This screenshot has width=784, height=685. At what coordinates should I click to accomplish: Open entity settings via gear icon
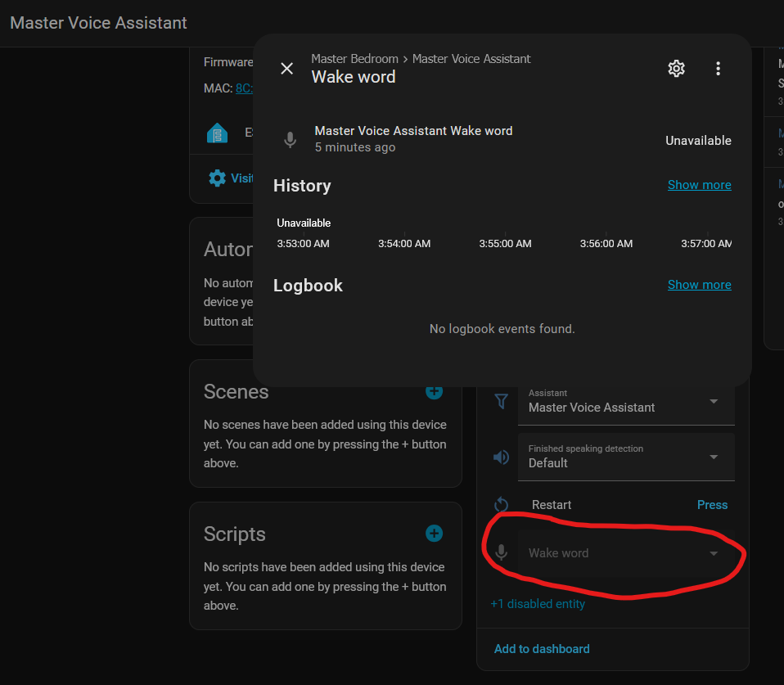(676, 69)
